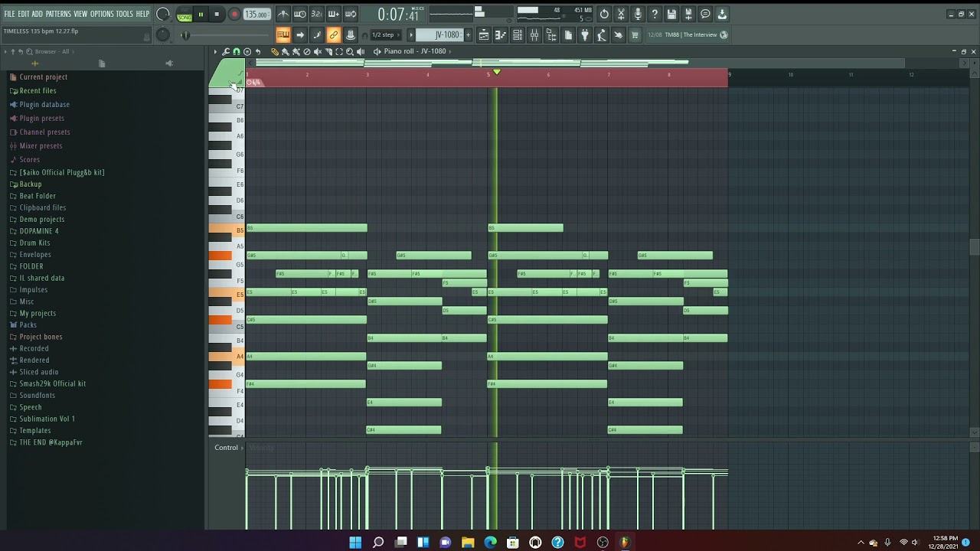The width and height of the screenshot is (980, 551).
Task: Arm the record button
Action: click(234, 14)
